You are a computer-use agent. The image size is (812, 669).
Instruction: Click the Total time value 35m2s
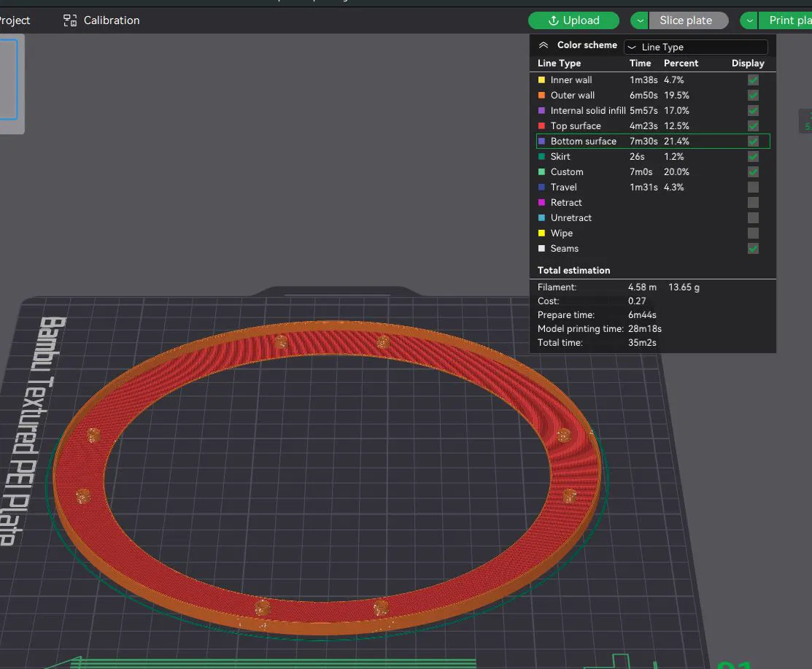(642, 342)
